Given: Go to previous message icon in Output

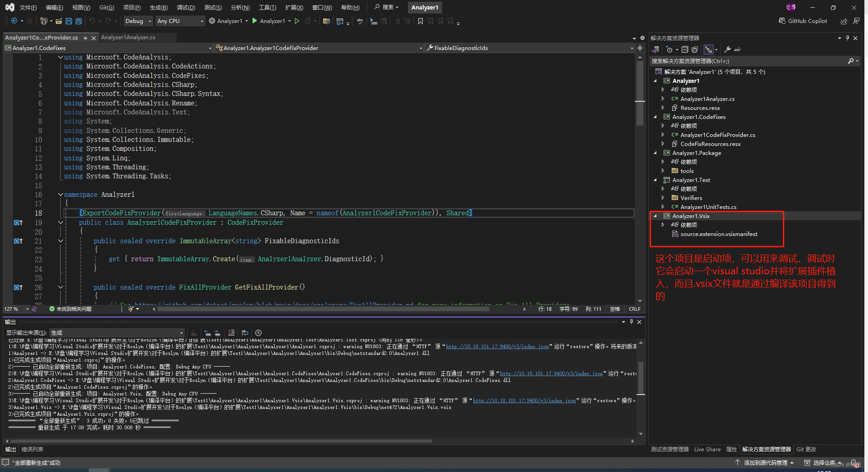Looking at the screenshot, I should click(208, 332).
